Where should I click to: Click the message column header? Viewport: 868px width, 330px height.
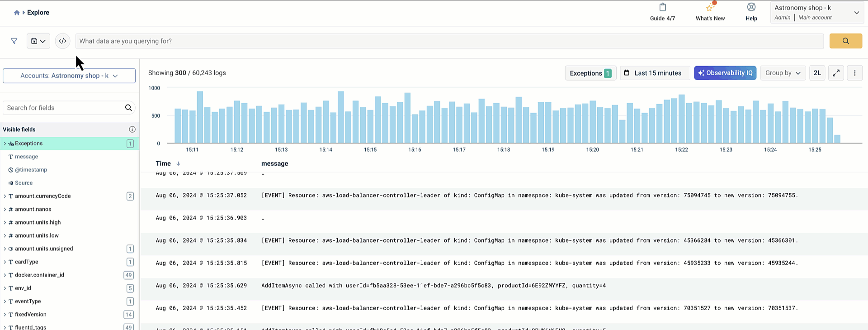(274, 163)
